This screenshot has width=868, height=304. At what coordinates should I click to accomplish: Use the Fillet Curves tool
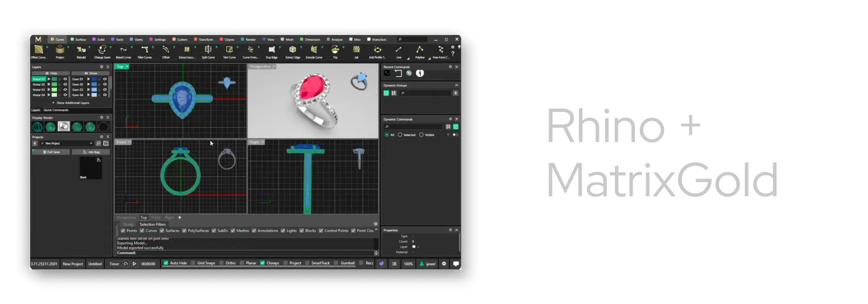[145, 52]
